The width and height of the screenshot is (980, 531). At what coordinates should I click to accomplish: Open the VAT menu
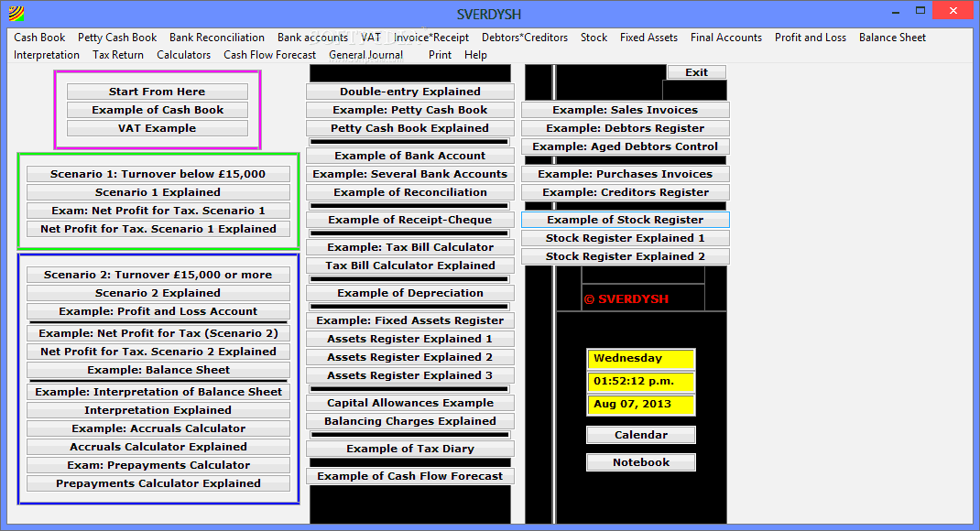[371, 38]
